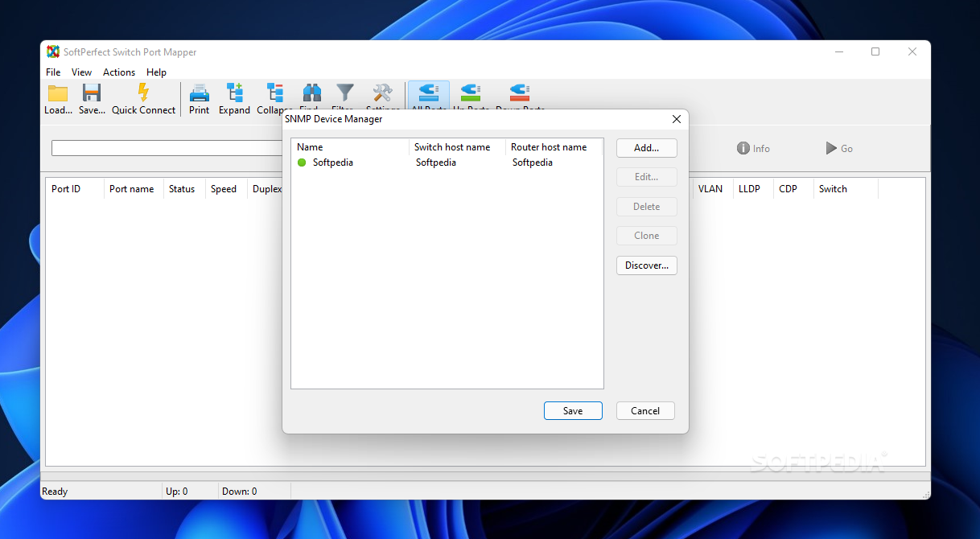The width and height of the screenshot is (980, 539).
Task: Sort by the Name column header
Action: coord(350,147)
